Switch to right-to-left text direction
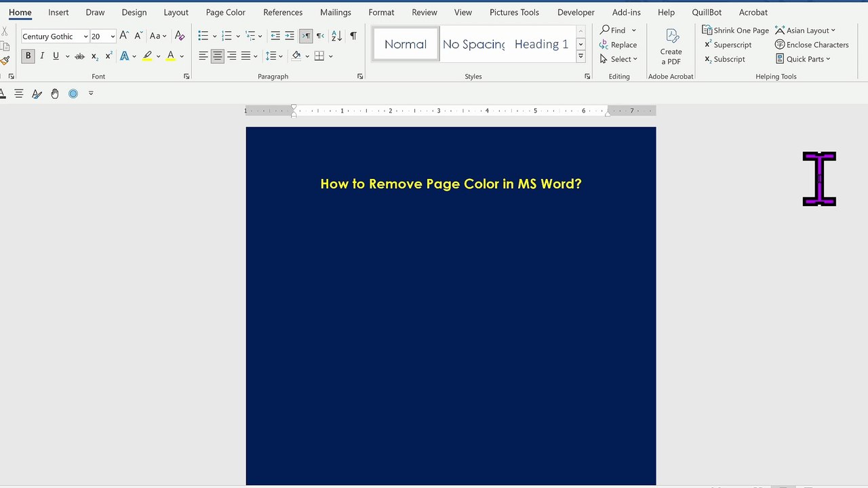 pos(320,36)
